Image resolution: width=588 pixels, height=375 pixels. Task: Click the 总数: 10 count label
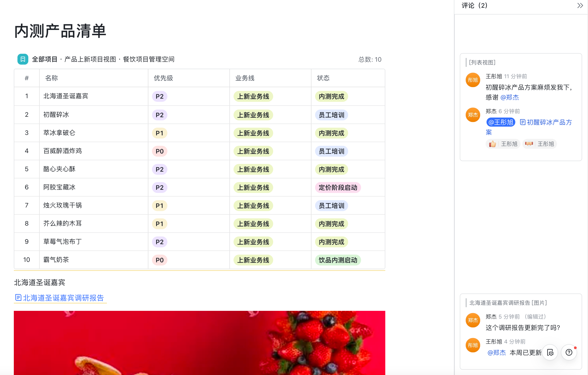[x=370, y=59]
